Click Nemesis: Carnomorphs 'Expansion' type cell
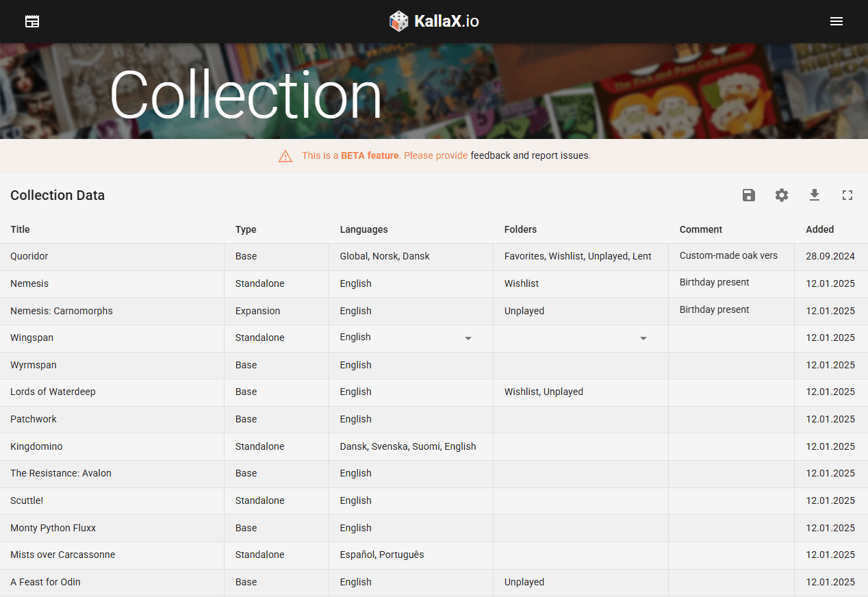The height and width of the screenshot is (597, 868). 277,311
